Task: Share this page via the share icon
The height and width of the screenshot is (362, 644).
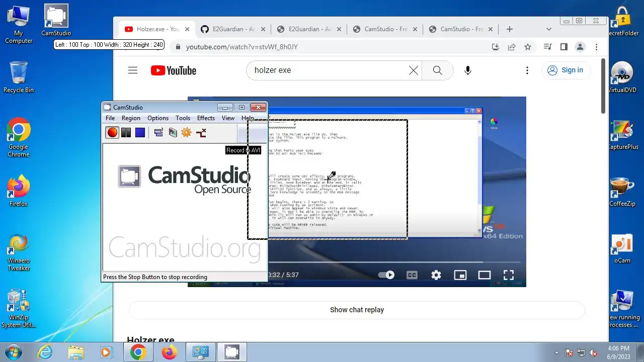Action: tap(512, 47)
